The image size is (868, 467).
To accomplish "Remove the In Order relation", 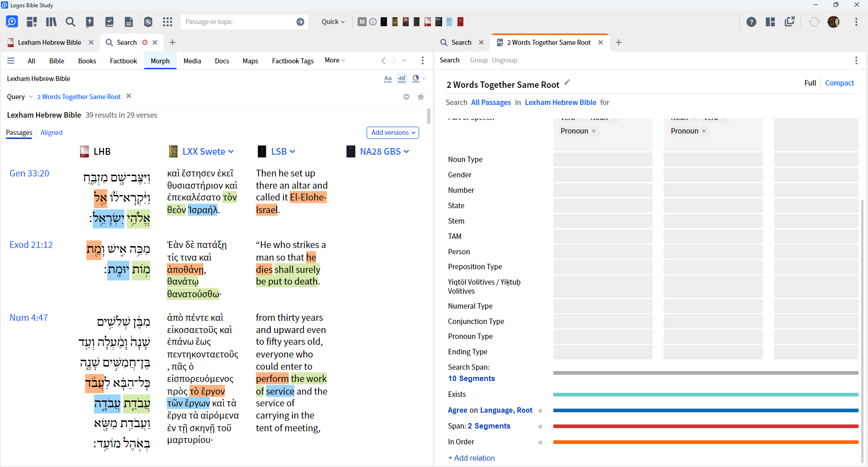I will (x=540, y=443).
